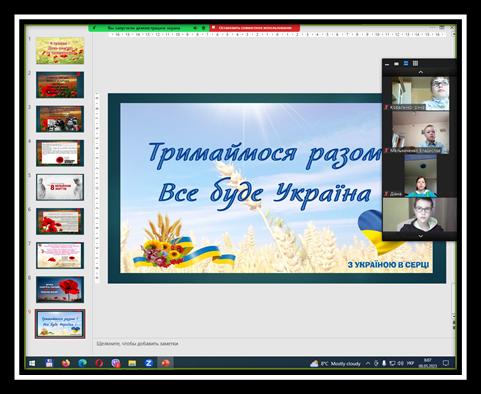Screen dimensions: 481x394
Task: Open Windows notification center
Action: click(x=446, y=364)
